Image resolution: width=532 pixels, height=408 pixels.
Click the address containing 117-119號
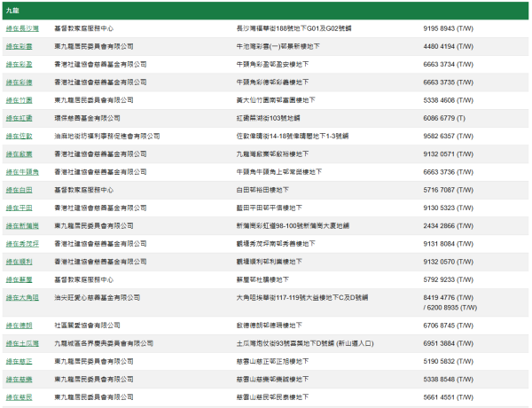click(x=302, y=298)
